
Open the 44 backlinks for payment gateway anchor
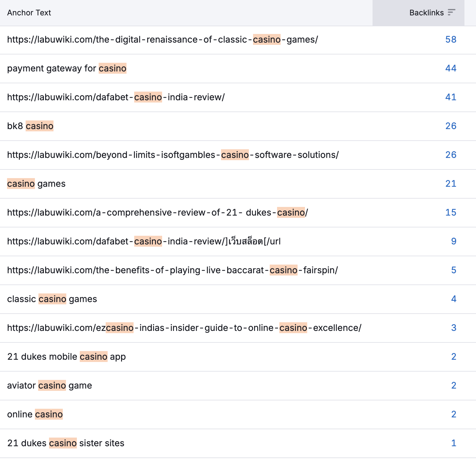451,68
